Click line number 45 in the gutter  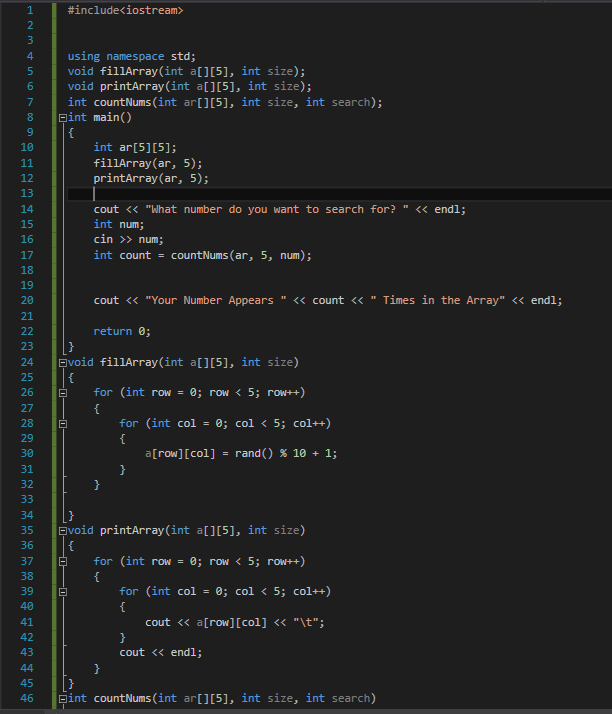point(27,683)
